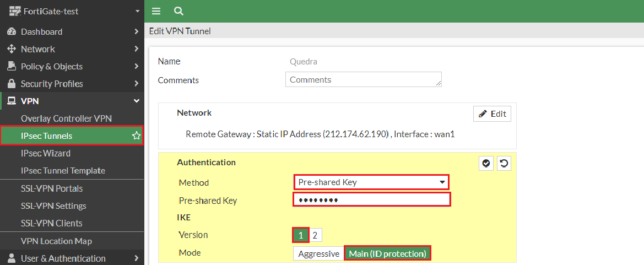
Task: Click the Dashboard gauge icon in sidebar
Action: tap(11, 32)
